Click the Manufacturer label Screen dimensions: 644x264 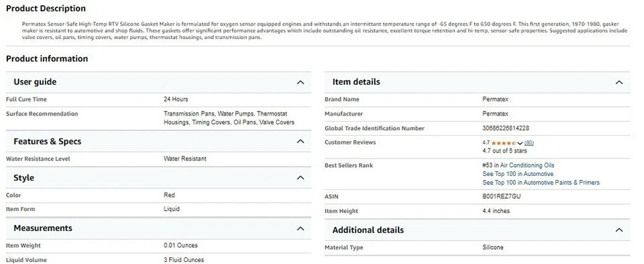tap(343, 114)
